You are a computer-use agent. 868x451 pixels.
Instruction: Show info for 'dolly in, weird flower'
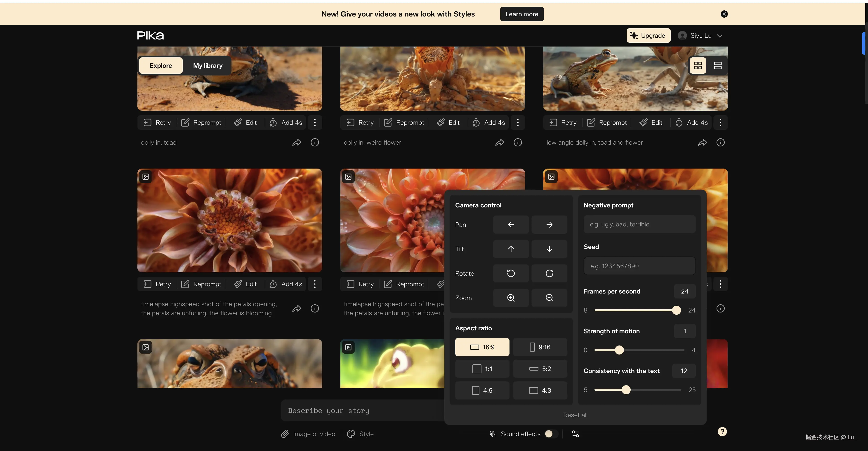pos(518,143)
